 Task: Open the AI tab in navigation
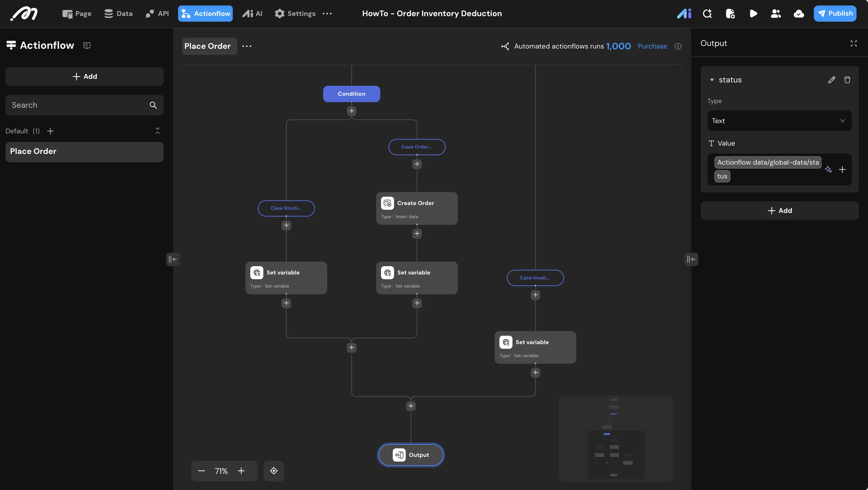252,14
